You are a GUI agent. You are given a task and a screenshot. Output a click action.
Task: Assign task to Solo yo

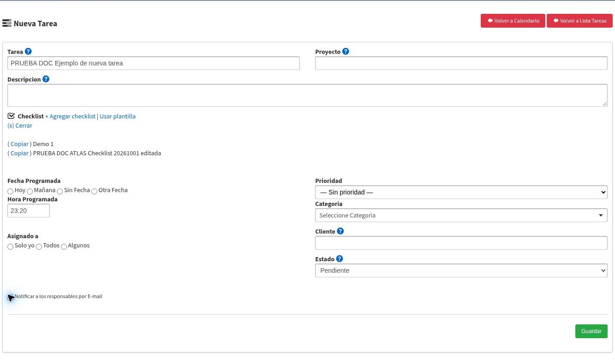point(11,247)
